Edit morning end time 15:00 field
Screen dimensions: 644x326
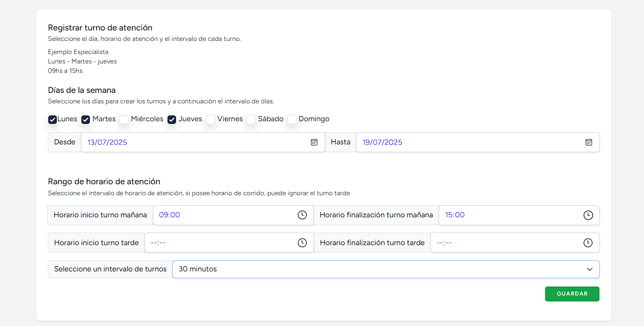click(504, 215)
